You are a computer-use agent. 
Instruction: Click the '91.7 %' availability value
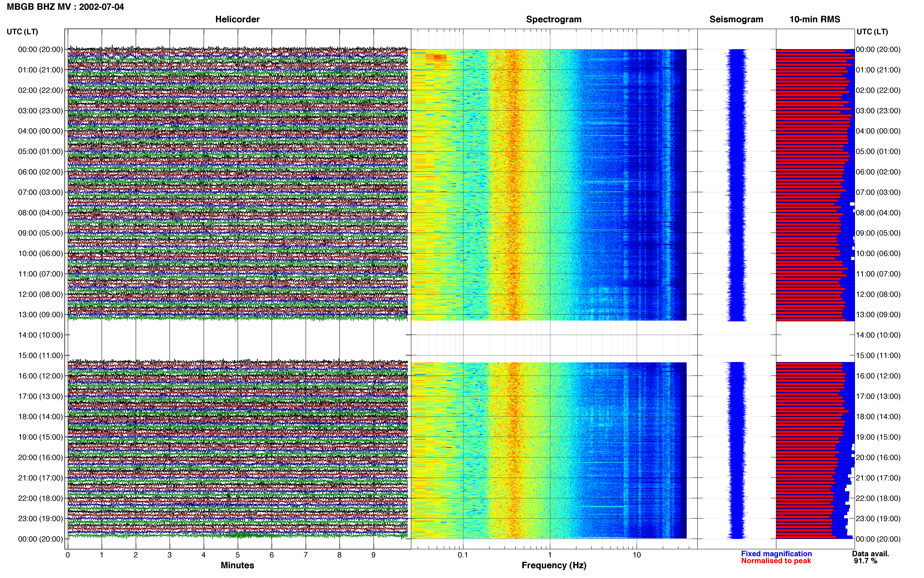coord(865,561)
